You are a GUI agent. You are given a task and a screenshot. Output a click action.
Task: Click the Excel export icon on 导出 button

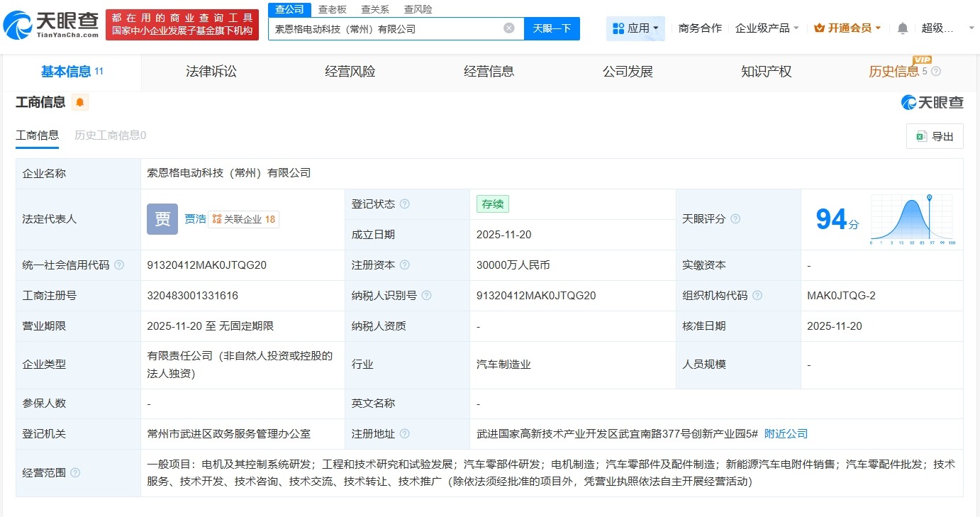point(923,136)
